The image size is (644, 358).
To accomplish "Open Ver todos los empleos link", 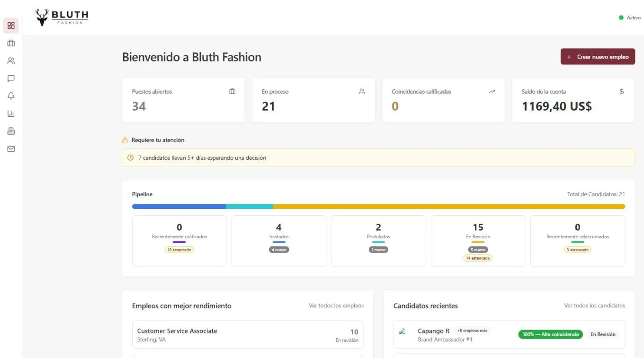I will click(336, 306).
